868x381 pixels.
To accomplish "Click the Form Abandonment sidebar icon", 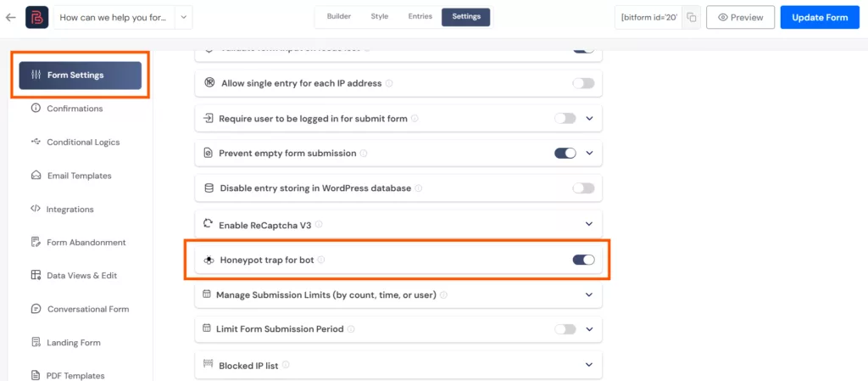I will coord(36,242).
